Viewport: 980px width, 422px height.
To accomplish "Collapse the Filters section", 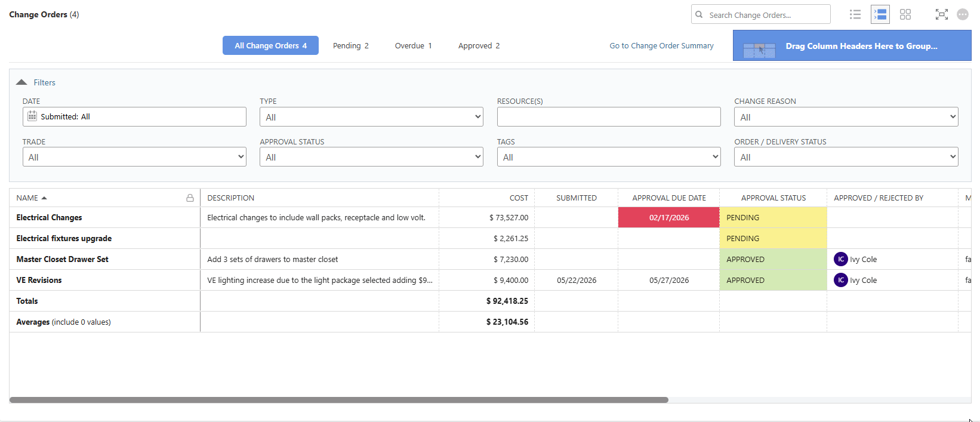I will coord(21,82).
